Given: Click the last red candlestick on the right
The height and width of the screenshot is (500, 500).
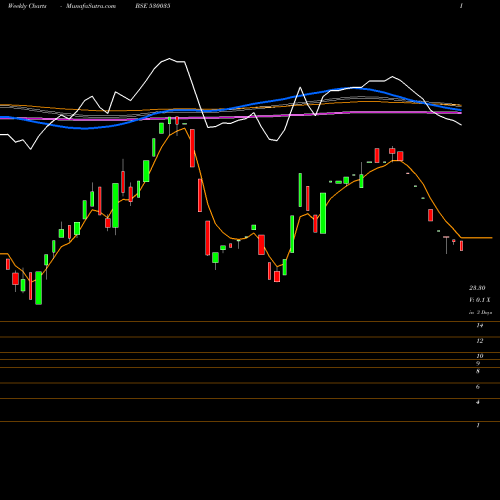Looking at the screenshot, I should [462, 246].
